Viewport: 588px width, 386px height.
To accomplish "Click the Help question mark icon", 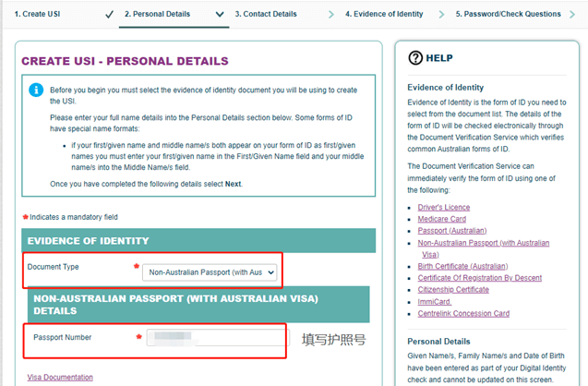I will (415, 58).
